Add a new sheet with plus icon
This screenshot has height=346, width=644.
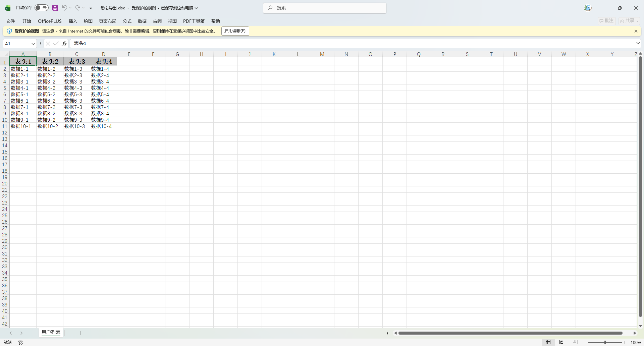pos(80,333)
